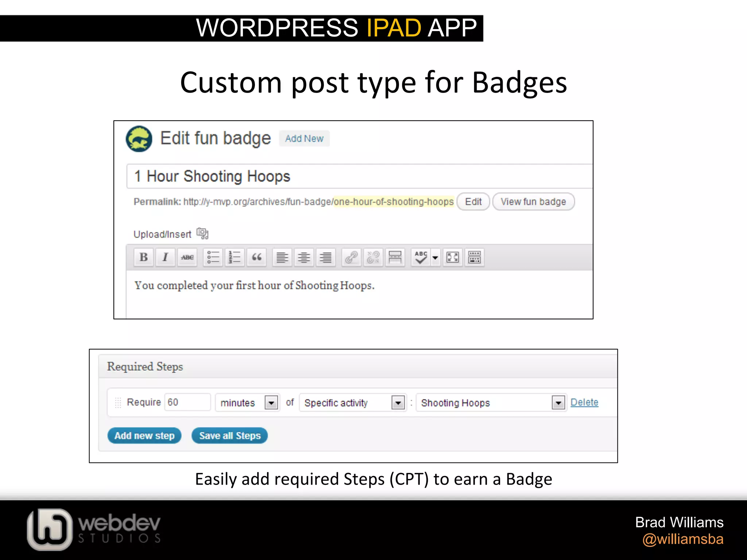Image resolution: width=747 pixels, height=560 pixels.
Task: Click the fun badge turtle icon
Action: point(139,139)
